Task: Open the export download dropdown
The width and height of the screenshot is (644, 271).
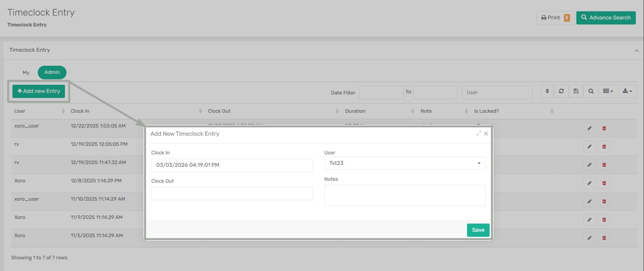Action: [627, 91]
